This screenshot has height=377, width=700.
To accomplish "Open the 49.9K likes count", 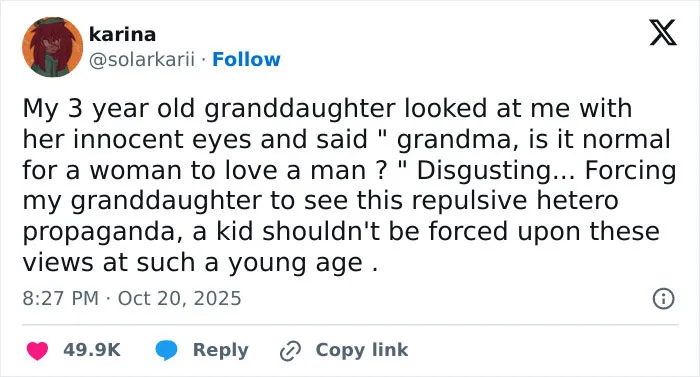I will click(92, 350).
